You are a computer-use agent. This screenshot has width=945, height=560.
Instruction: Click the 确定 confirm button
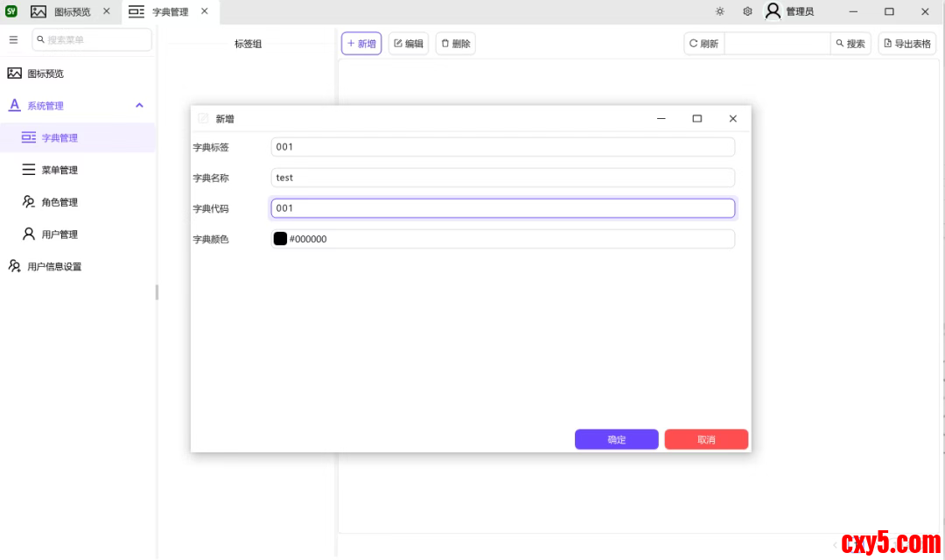pyautogui.click(x=616, y=439)
